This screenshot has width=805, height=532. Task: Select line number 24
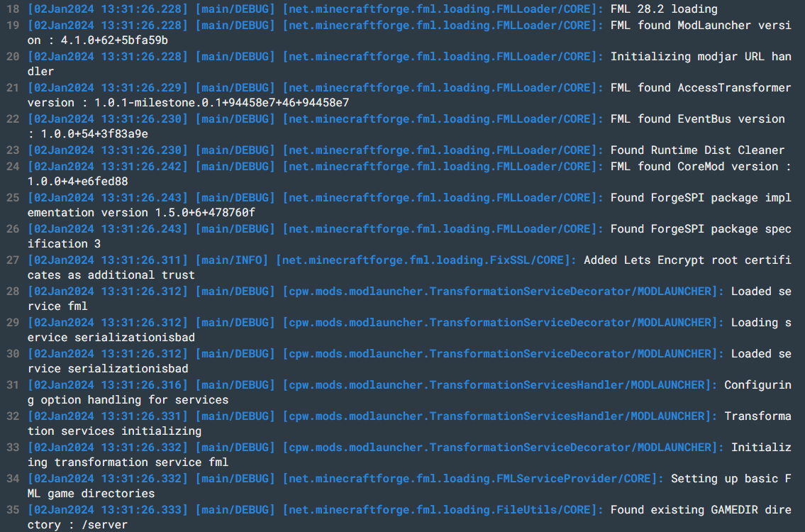pyautogui.click(x=13, y=167)
